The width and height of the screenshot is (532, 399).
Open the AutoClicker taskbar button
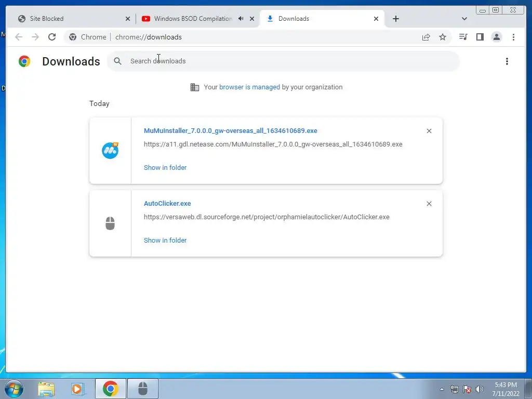pos(143,389)
